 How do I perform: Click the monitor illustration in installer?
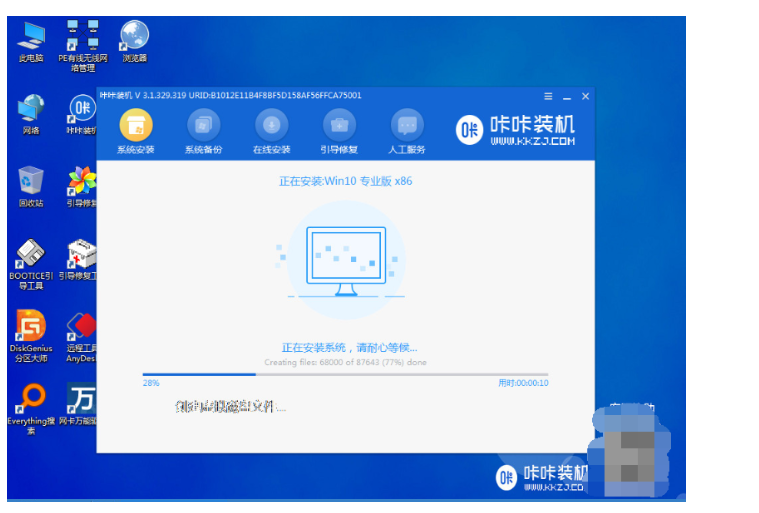pos(346,260)
